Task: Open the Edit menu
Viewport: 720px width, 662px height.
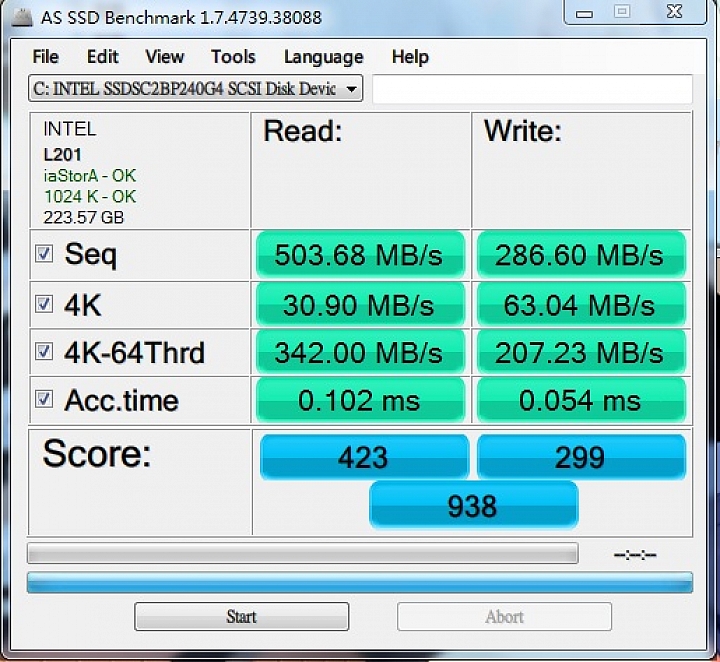Action: 102,57
